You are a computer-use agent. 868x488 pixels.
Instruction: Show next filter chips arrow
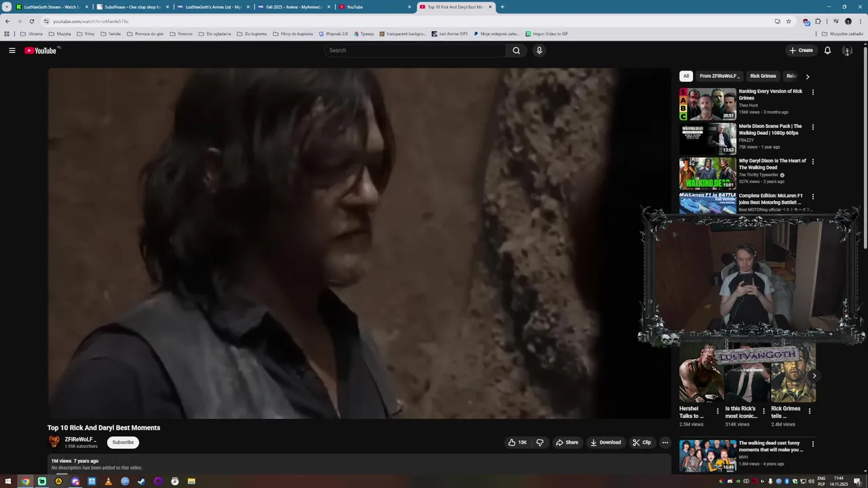[x=807, y=77]
